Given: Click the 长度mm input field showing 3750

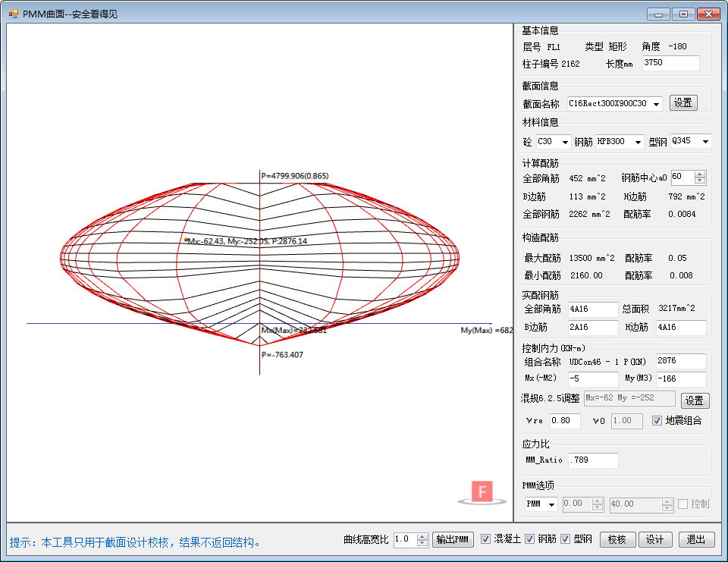Looking at the screenshot, I should click(671, 63).
